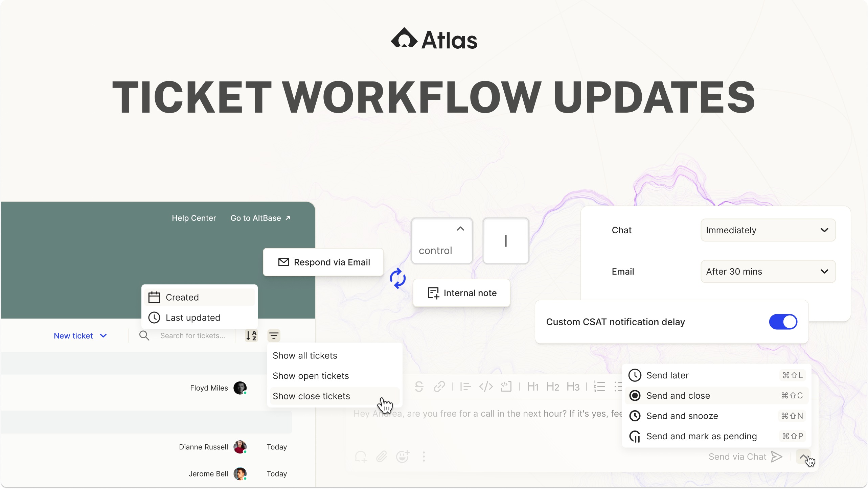Open the emoji picker icon
This screenshot has width=868, height=489.
pyautogui.click(x=403, y=457)
